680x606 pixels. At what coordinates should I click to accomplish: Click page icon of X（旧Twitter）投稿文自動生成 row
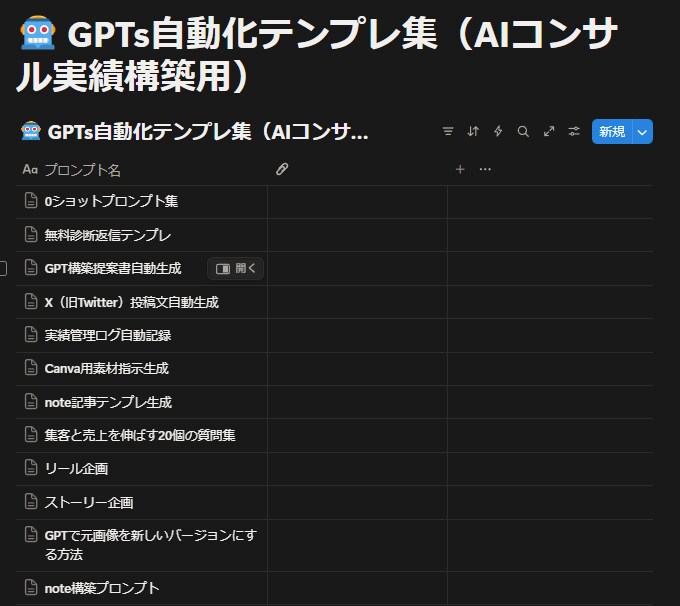(x=31, y=302)
